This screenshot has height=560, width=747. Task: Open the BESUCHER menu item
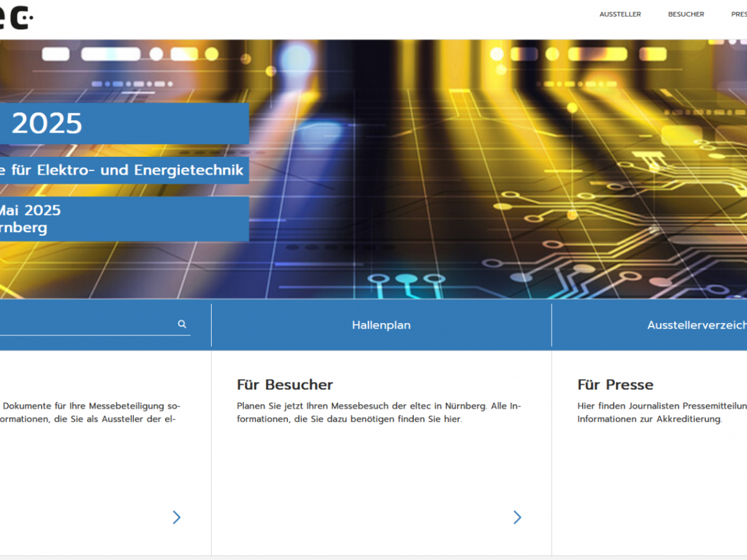686,14
